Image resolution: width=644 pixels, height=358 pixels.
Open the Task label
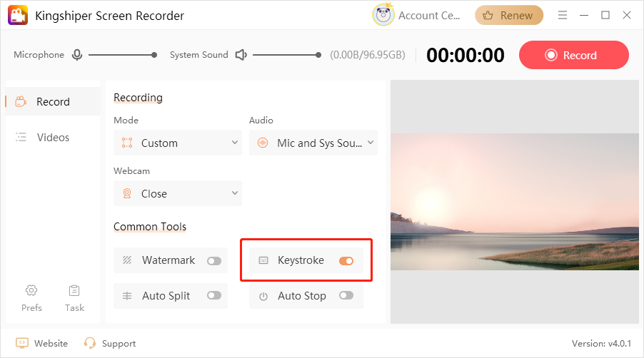pos(74,307)
